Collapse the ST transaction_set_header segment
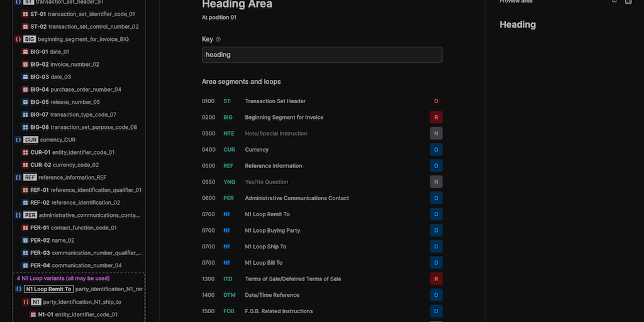This screenshot has height=322, width=644. click(x=18, y=2)
